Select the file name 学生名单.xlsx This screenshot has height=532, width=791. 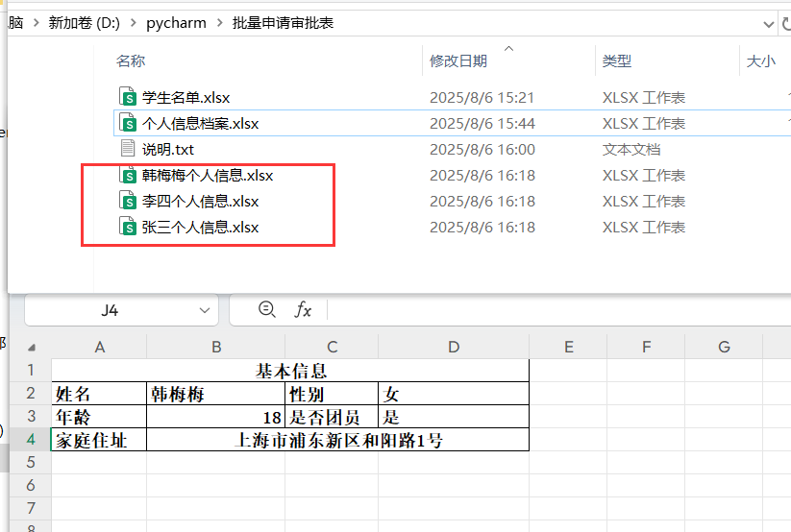[186, 97]
